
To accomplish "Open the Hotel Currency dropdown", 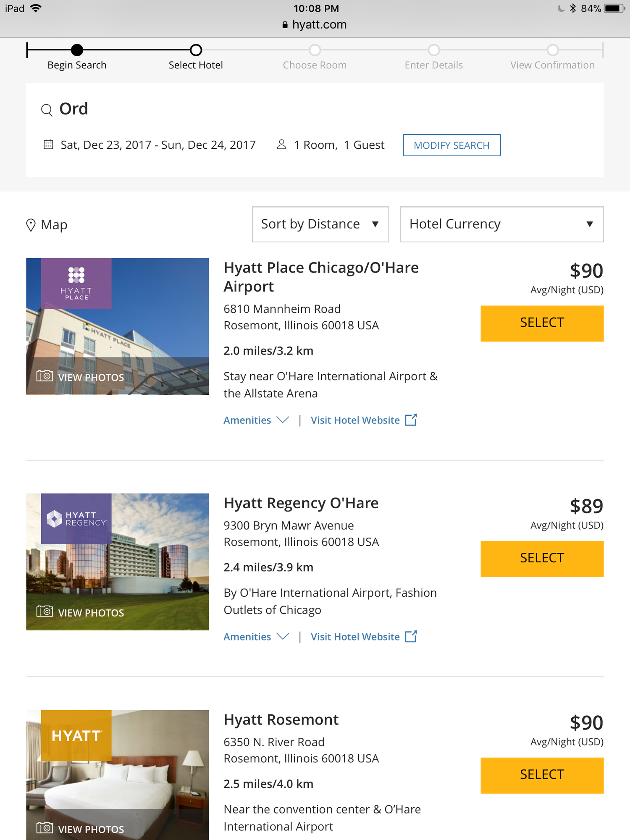I will pyautogui.click(x=501, y=224).
